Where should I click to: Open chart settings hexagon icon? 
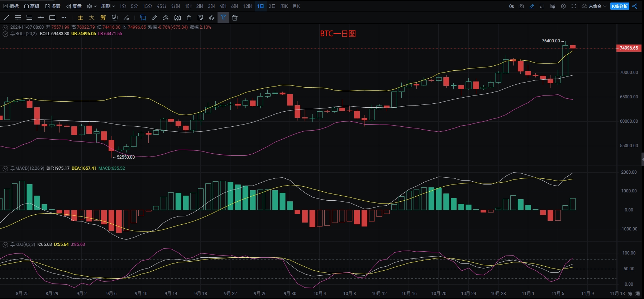point(563,6)
